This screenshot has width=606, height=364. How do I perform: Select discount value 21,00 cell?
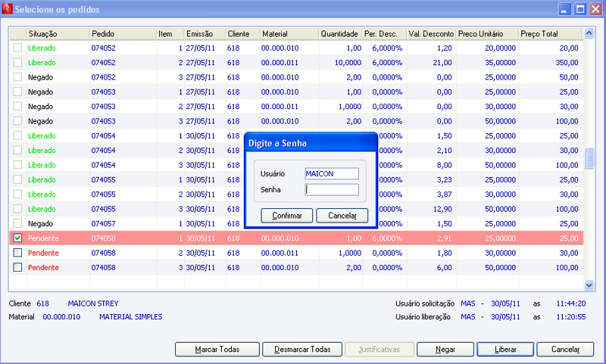[x=442, y=63]
